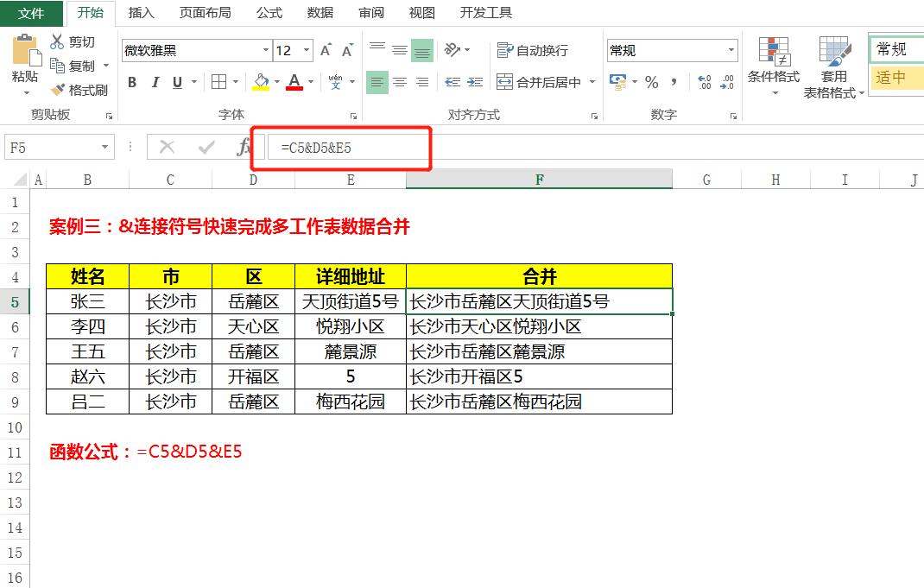924x588 pixels.
Task: Switch to the 数据 ribbon tab
Action: [x=320, y=12]
